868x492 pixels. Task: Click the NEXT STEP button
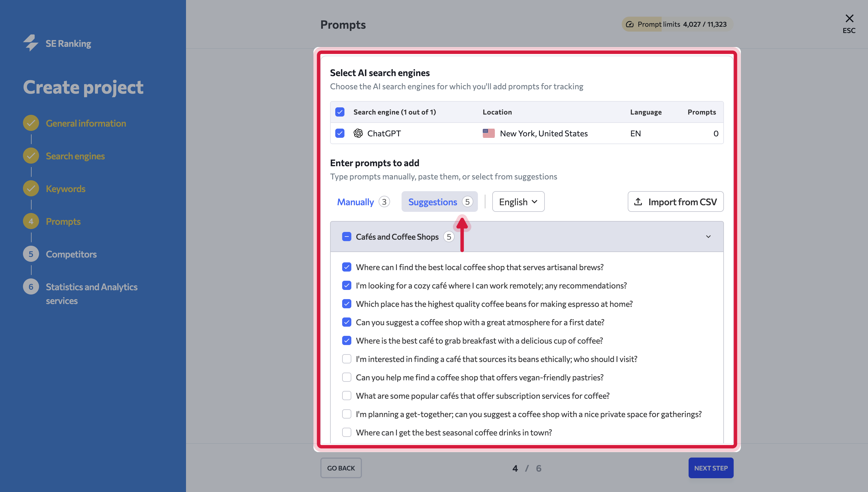(x=711, y=468)
